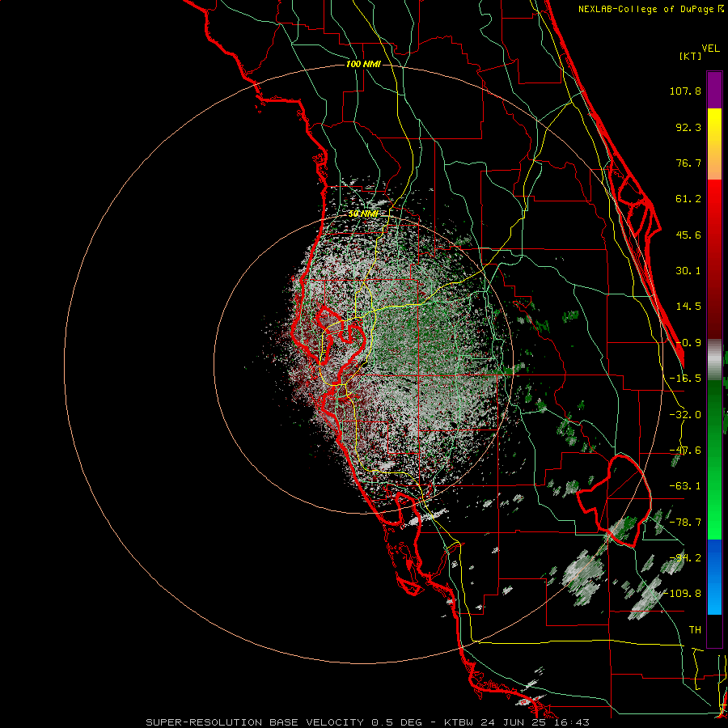Select the -78.7 velocity scale value
This screenshot has width=728, height=728.
pyautogui.click(x=685, y=523)
